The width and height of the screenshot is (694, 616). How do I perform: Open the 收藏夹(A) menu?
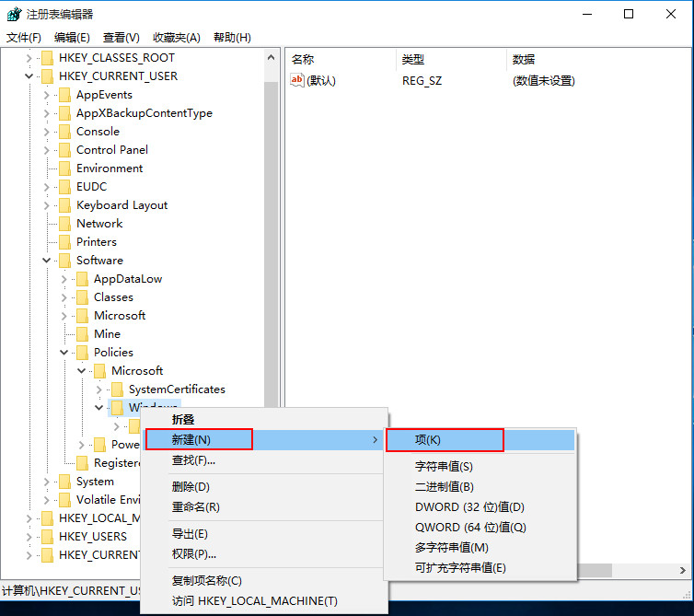coord(177,38)
